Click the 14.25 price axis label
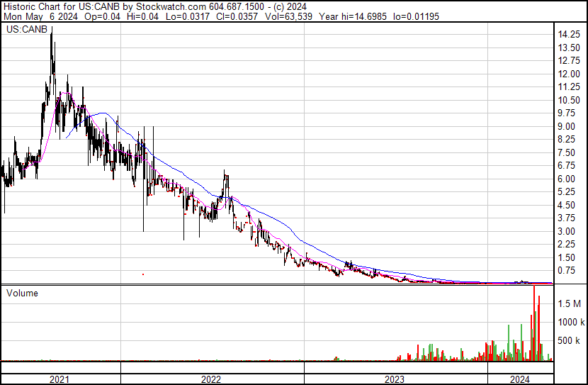 pos(569,35)
